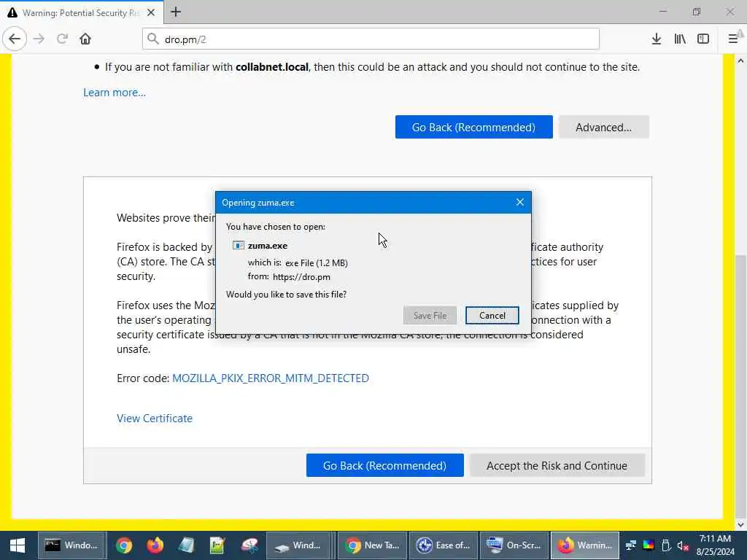Cancel the zuma.exe download
The image size is (747, 560).
click(492, 315)
